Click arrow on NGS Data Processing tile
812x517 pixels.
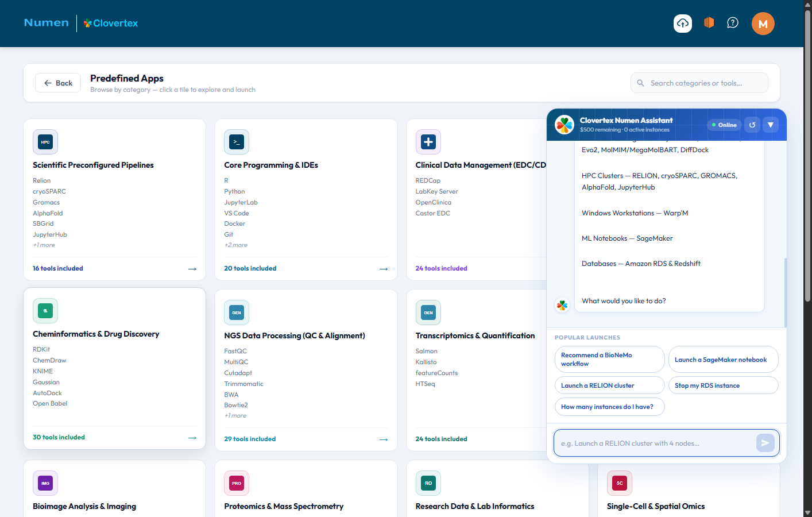[x=384, y=439]
